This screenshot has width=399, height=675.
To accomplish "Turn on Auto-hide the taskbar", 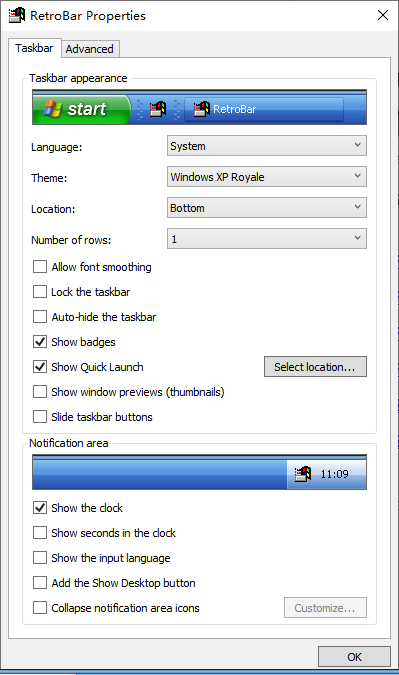I will click(x=40, y=317).
